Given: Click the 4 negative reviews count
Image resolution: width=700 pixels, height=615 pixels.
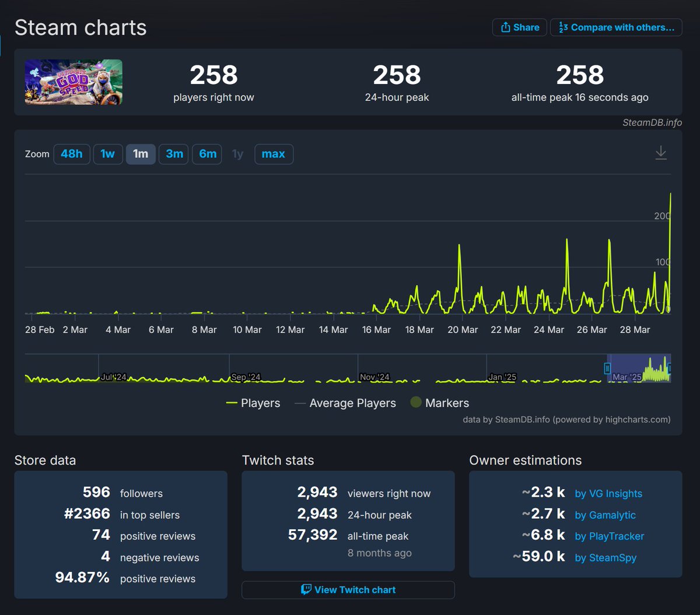Looking at the screenshot, I should click(106, 556).
